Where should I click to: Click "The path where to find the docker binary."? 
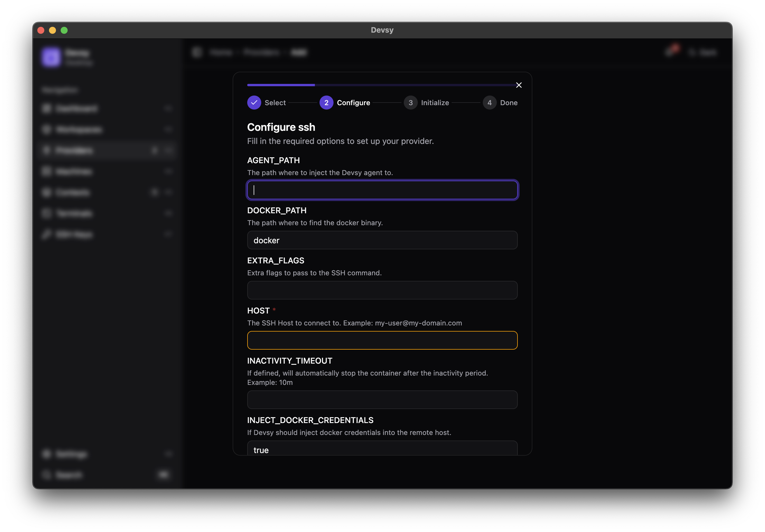[315, 223]
